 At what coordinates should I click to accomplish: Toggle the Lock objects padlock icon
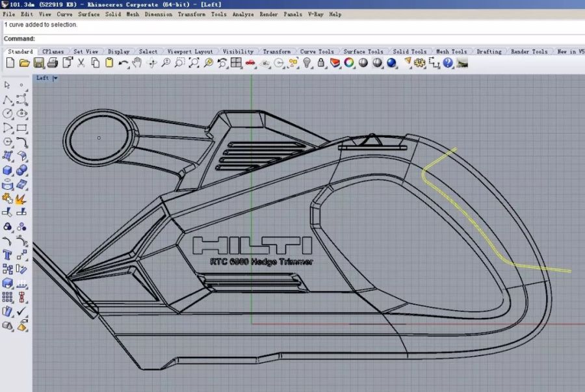point(321,63)
